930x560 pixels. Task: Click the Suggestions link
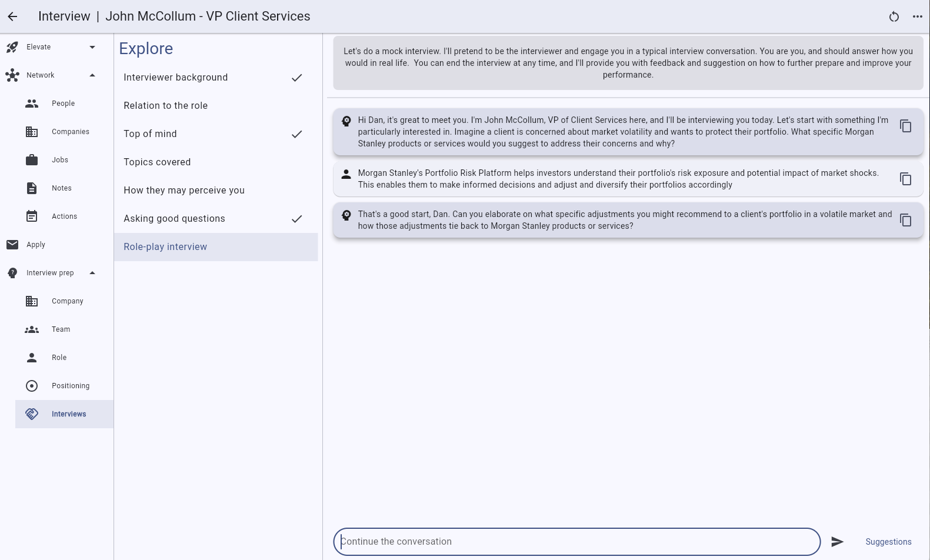coord(888,542)
